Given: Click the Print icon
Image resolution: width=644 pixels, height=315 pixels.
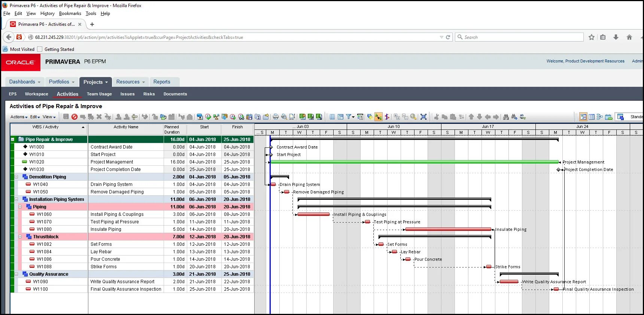Looking at the screenshot, I should coord(276,117).
